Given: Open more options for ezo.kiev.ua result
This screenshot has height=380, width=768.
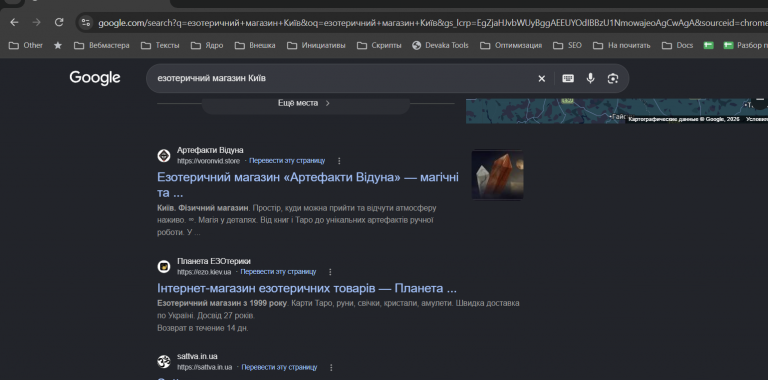Looking at the screenshot, I should [331, 272].
